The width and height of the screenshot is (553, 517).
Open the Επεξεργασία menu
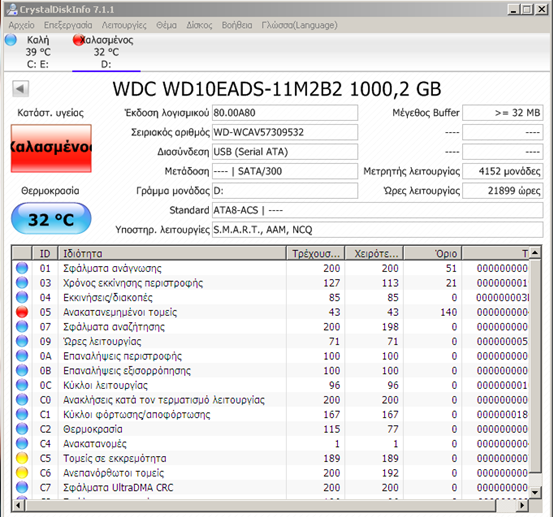[68, 25]
